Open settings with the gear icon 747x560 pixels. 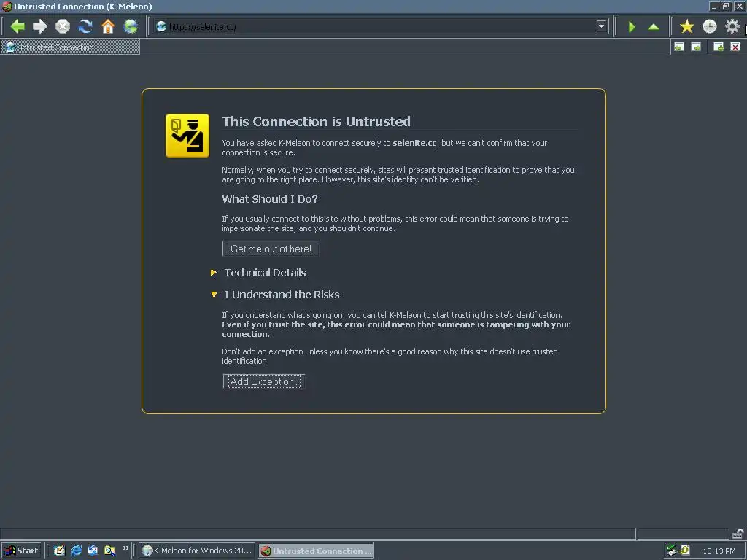(x=732, y=26)
